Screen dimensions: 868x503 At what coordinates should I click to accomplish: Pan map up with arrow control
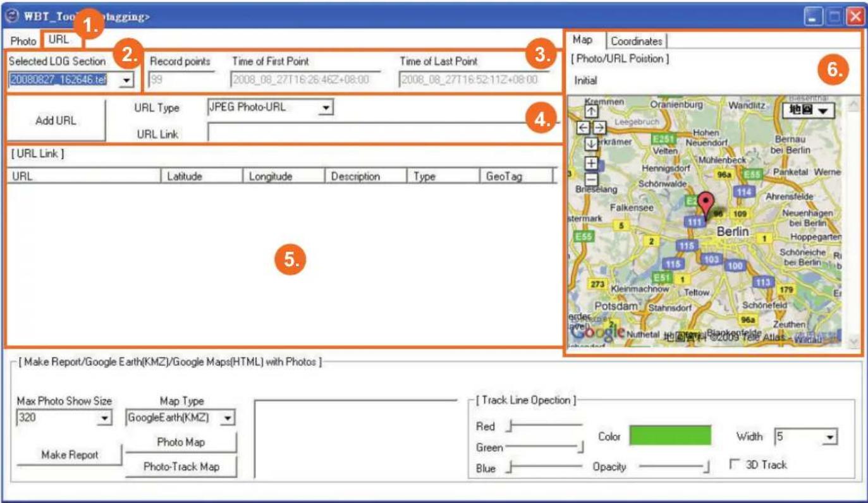pos(591,111)
